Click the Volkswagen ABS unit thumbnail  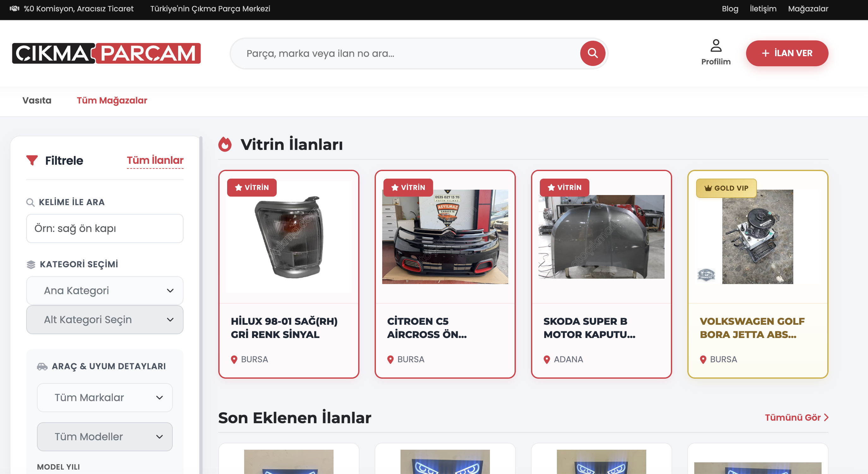pos(757,237)
